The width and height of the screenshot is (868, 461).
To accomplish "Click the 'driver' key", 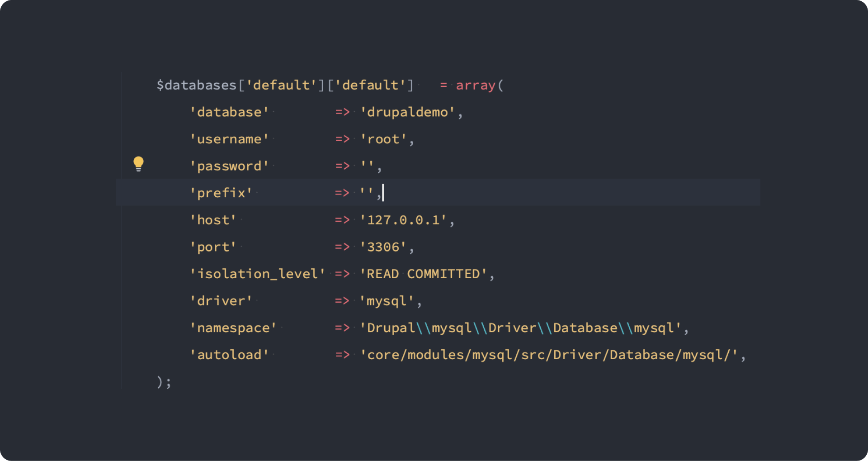I will click(221, 301).
